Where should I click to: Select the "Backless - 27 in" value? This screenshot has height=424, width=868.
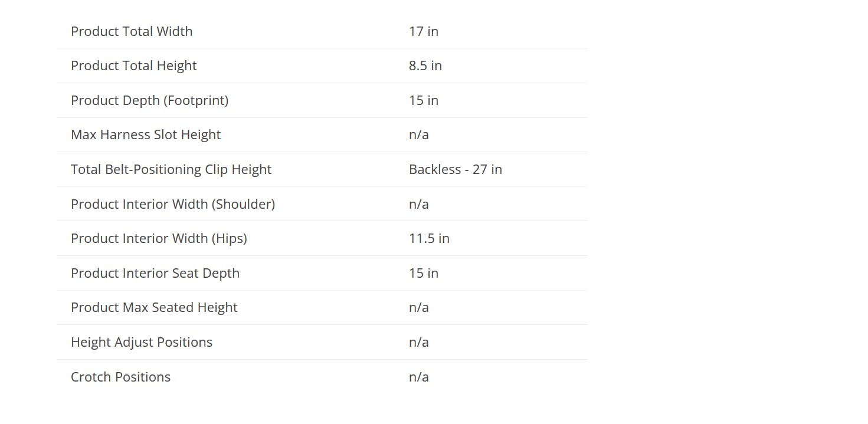pyautogui.click(x=456, y=169)
